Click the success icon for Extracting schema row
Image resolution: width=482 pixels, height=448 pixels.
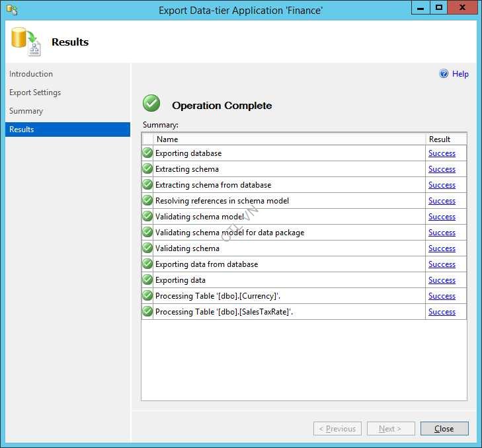(147, 169)
